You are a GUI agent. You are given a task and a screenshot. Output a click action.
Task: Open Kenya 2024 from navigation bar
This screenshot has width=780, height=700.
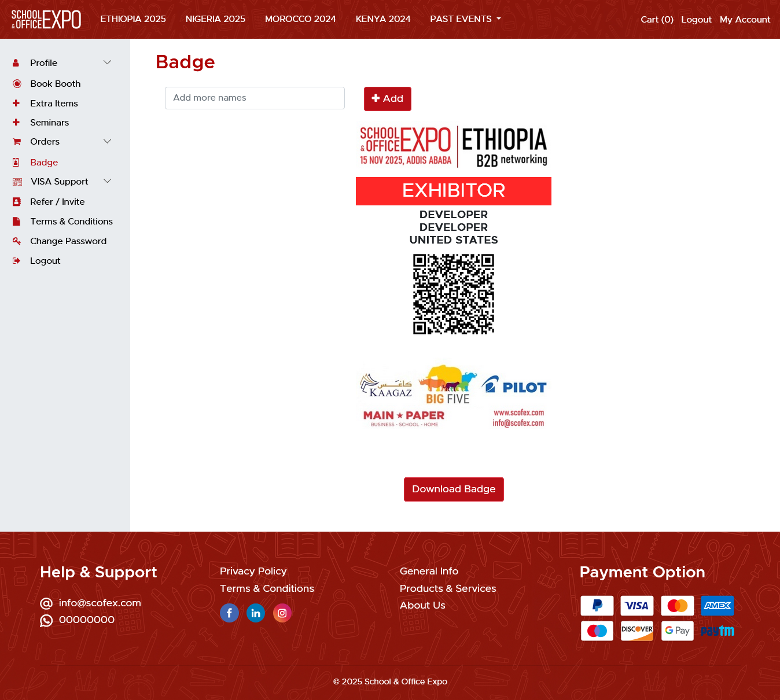(x=383, y=19)
